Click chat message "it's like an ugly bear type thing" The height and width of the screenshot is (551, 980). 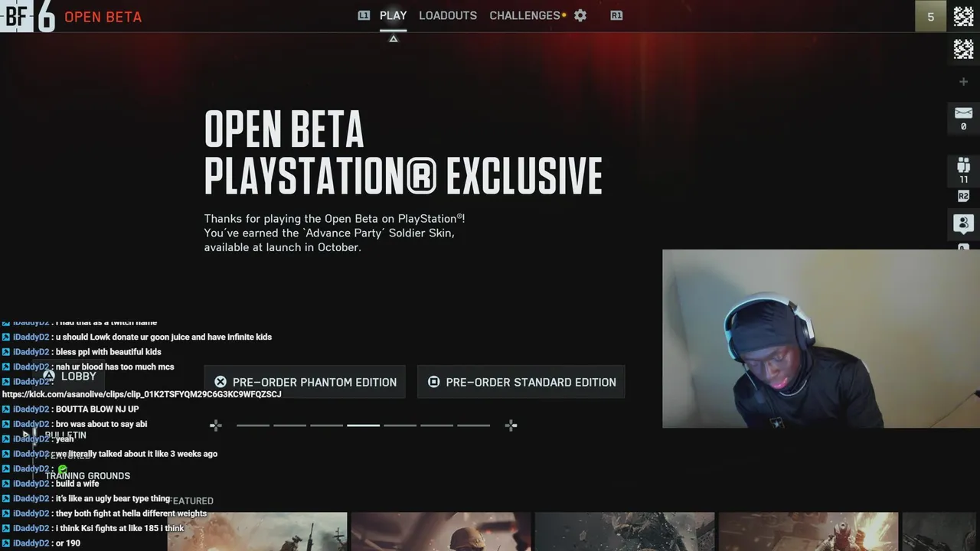pyautogui.click(x=113, y=498)
